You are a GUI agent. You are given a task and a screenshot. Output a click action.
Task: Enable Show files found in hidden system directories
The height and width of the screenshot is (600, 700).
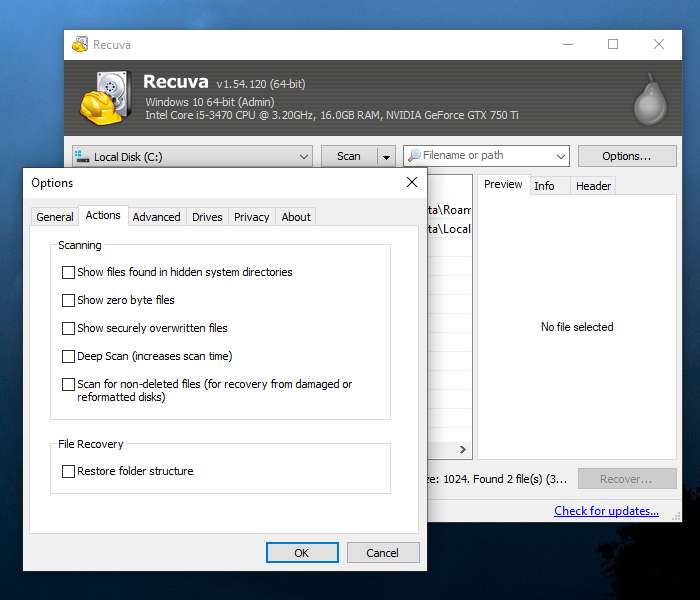pyautogui.click(x=68, y=272)
